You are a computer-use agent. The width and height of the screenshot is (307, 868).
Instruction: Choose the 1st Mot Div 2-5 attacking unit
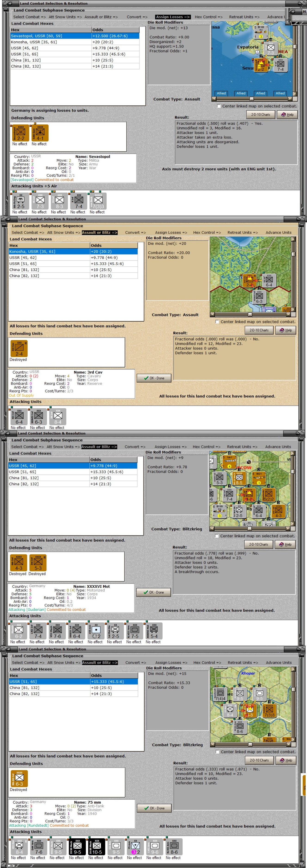pyautogui.click(x=115, y=631)
